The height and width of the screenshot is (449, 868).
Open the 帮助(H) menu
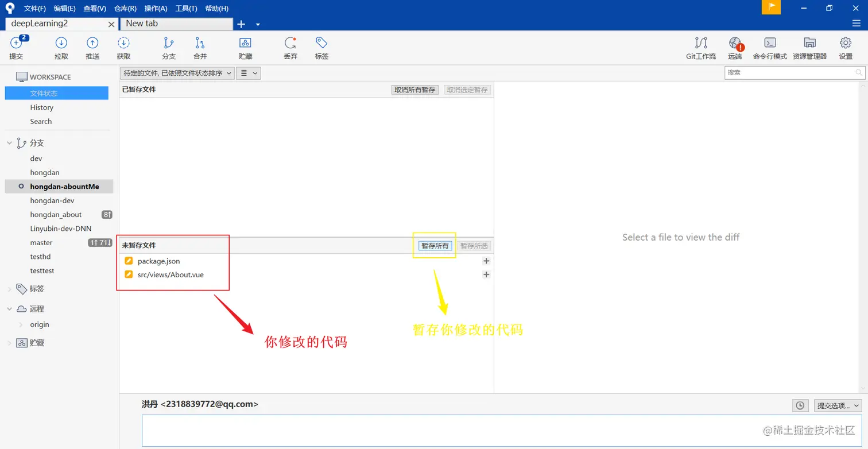(x=216, y=8)
